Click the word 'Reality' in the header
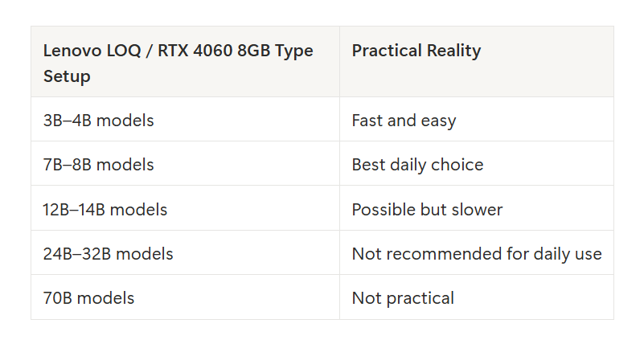 pyautogui.click(x=453, y=51)
